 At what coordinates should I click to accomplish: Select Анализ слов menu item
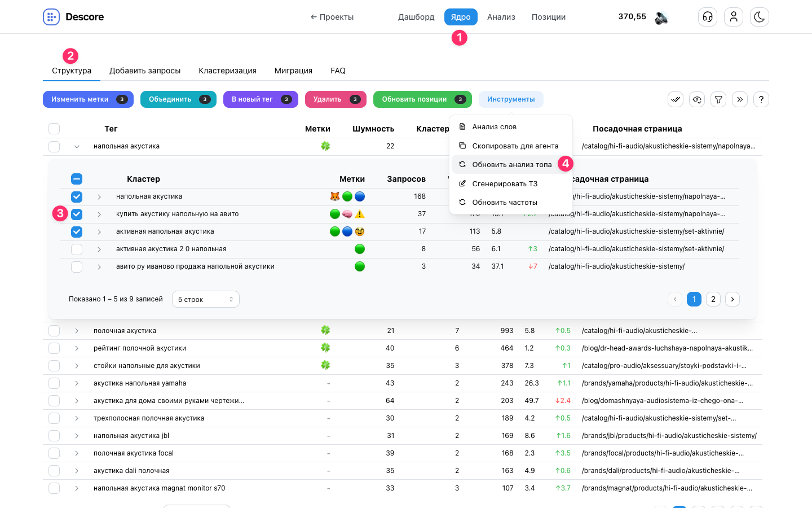511,127
